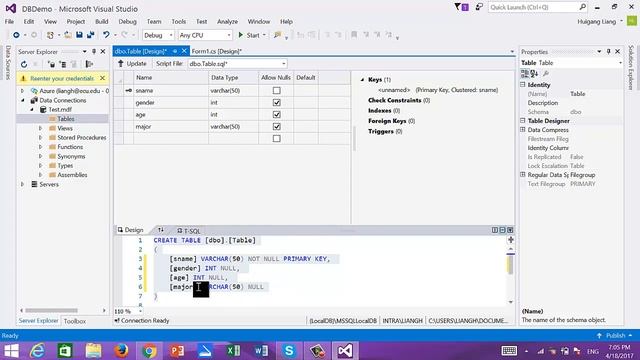Click the sname column name cell
Screen dimensions: 640x360
click(171, 91)
